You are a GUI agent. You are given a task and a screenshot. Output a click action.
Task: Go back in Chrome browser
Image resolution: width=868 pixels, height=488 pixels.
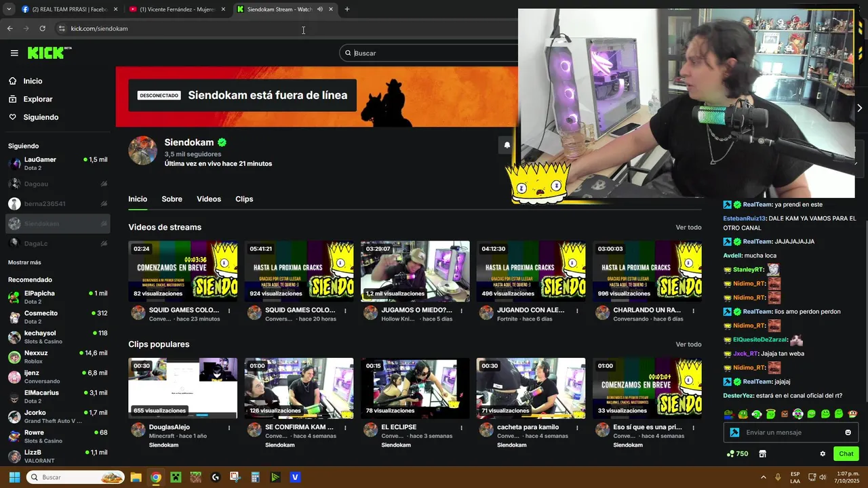click(x=9, y=28)
